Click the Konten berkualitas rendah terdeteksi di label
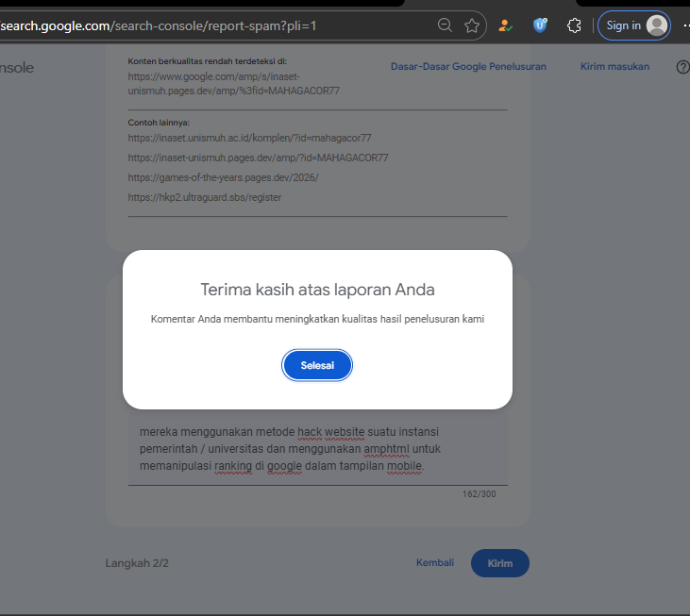This screenshot has height=616, width=690. [x=208, y=61]
